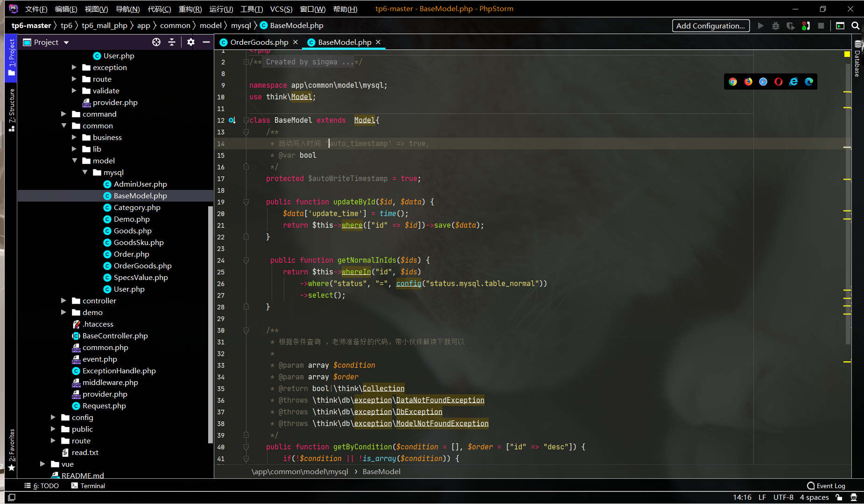Image resolution: width=864 pixels, height=504 pixels.
Task: Open Event Log panel
Action: (826, 486)
